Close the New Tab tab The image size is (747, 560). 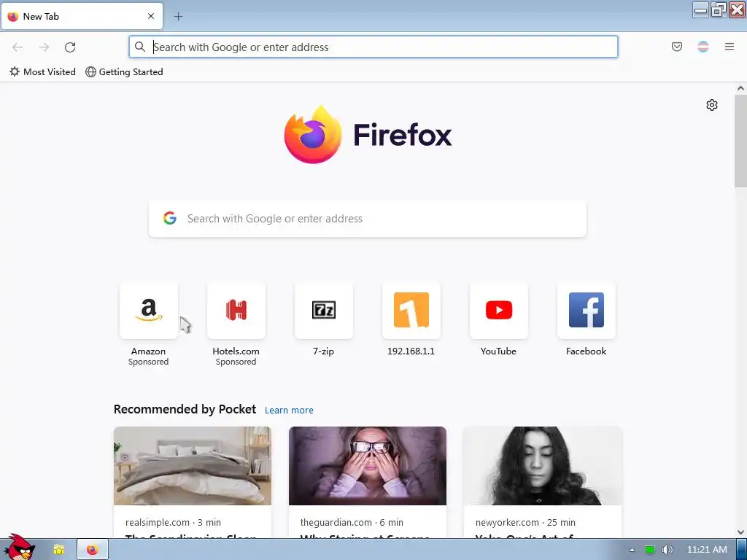click(151, 16)
